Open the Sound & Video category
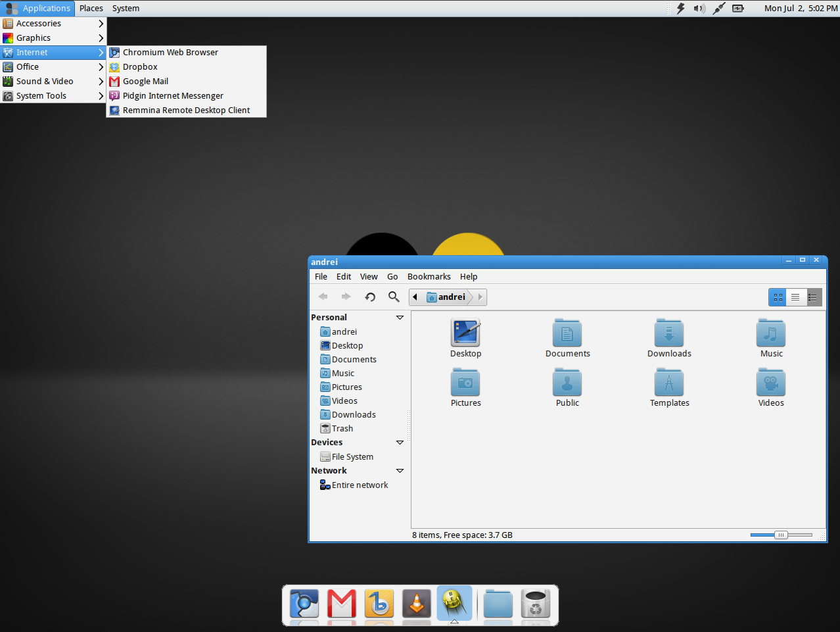This screenshot has height=632, width=840. point(53,82)
